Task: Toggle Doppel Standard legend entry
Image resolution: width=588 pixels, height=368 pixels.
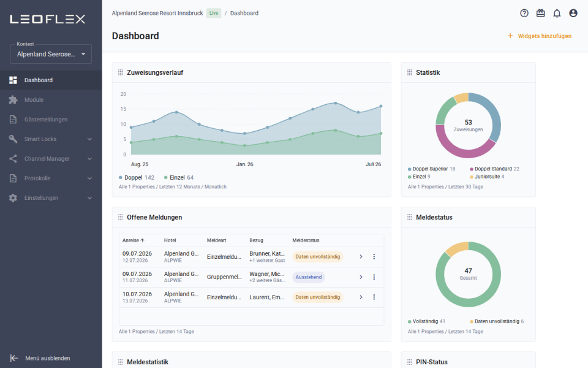Action: coord(495,169)
